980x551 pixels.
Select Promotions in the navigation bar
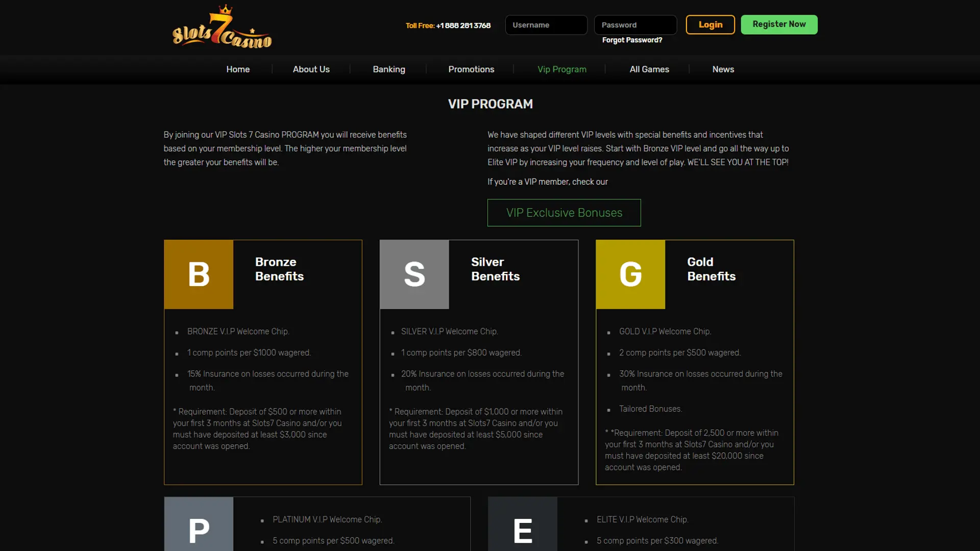[471, 69]
